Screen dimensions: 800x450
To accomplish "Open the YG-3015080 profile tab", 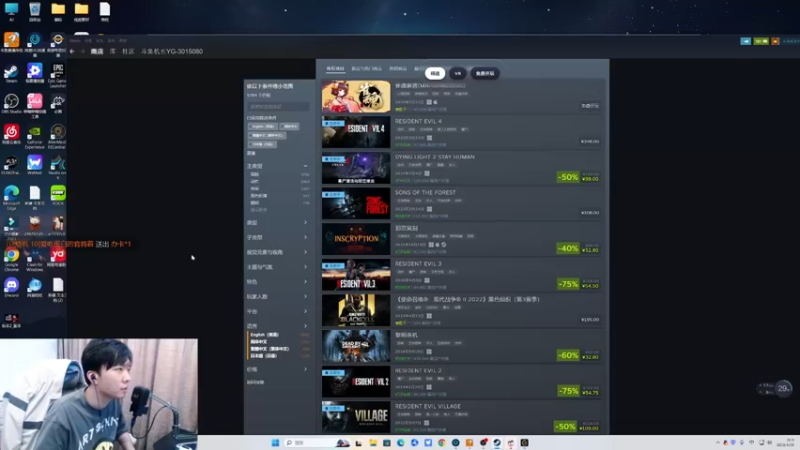I will click(172, 52).
